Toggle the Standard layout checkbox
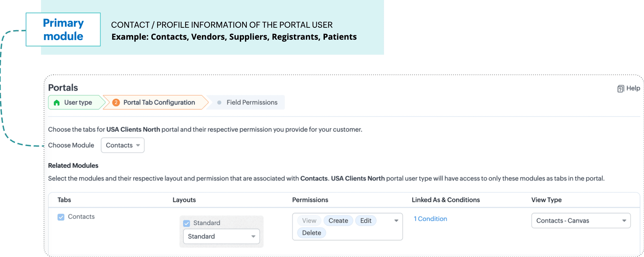Screen dimensions: 644x257 pyautogui.click(x=187, y=223)
